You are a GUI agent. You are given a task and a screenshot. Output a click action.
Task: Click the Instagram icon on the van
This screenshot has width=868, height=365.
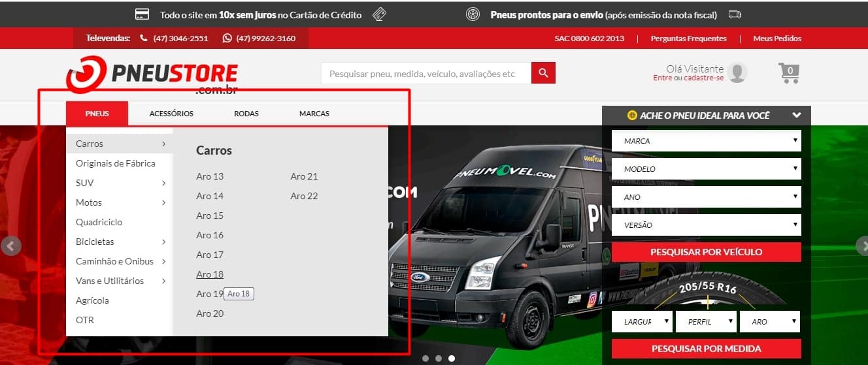592,299
